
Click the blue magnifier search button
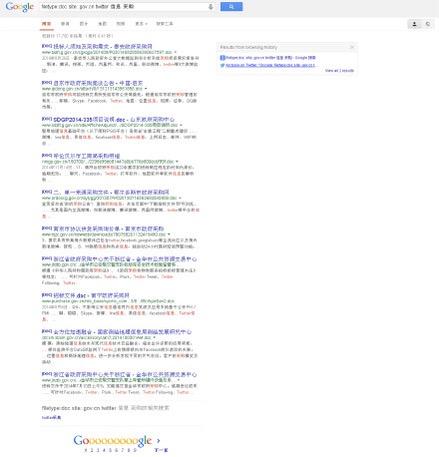click(x=231, y=6)
